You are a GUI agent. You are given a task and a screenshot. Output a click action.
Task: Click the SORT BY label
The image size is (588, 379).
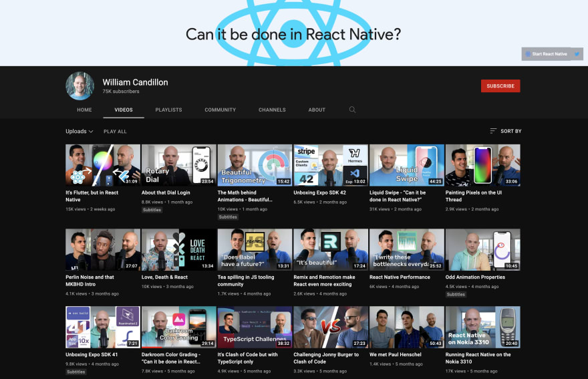(x=510, y=131)
